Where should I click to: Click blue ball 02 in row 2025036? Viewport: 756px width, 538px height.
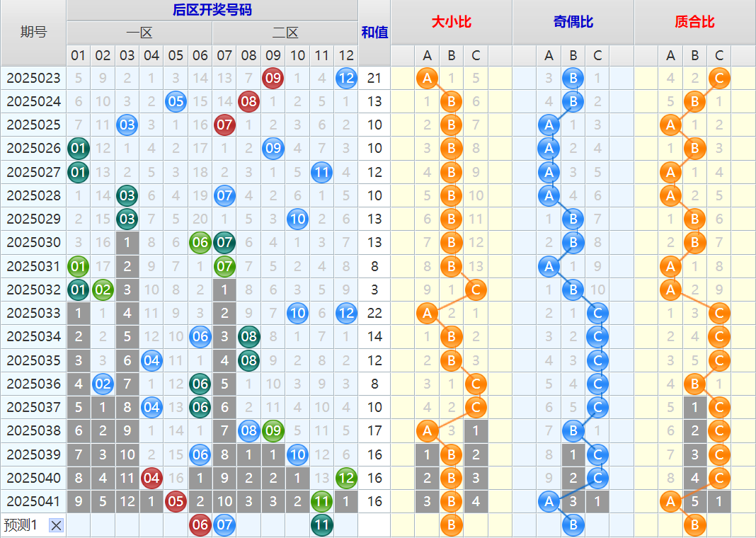[x=103, y=384]
